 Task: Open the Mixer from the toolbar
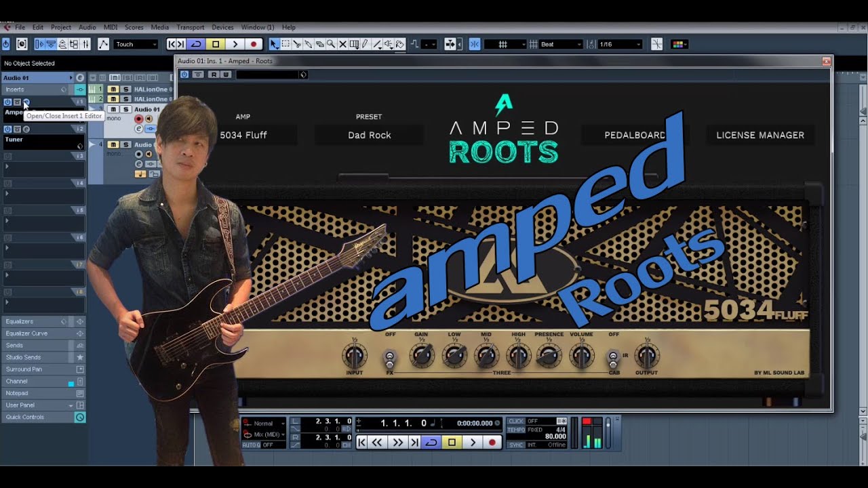[85, 44]
